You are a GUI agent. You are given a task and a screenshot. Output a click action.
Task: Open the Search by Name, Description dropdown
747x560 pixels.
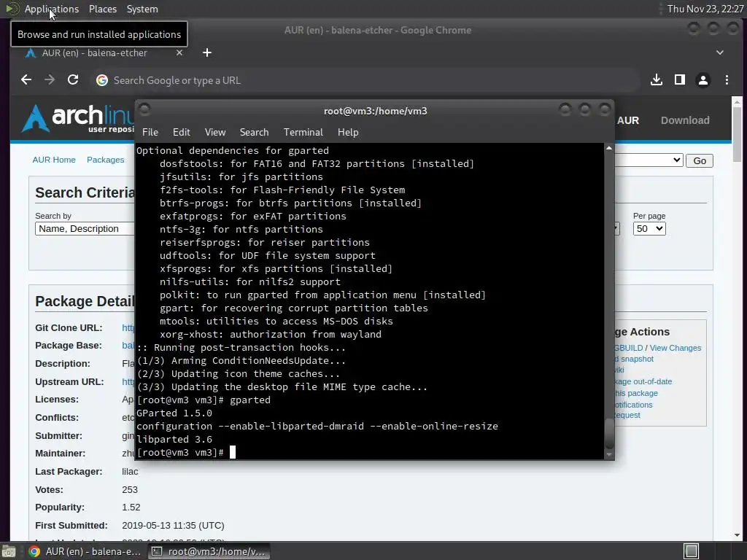(85, 228)
